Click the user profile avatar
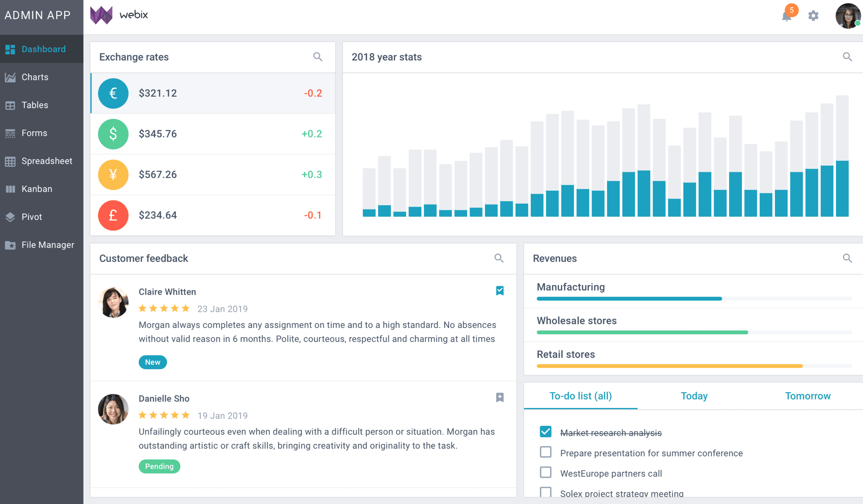The image size is (863, 504). [848, 16]
